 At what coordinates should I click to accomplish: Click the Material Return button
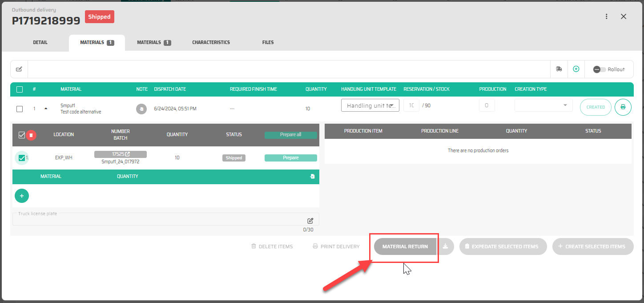(405, 246)
